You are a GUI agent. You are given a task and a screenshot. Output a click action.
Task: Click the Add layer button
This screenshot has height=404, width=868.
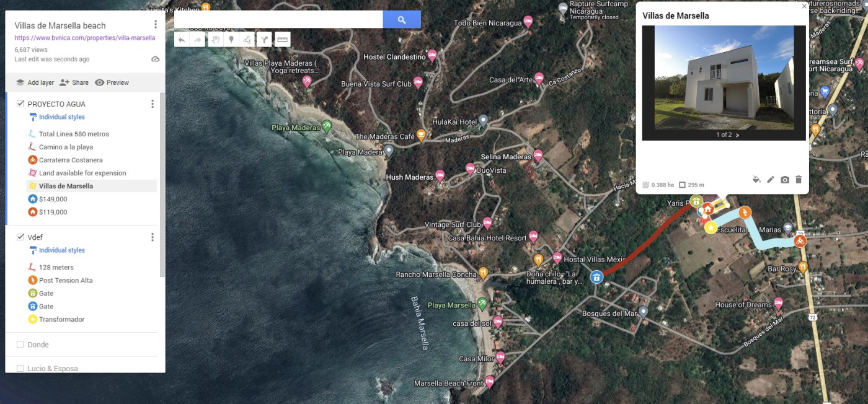35,82
